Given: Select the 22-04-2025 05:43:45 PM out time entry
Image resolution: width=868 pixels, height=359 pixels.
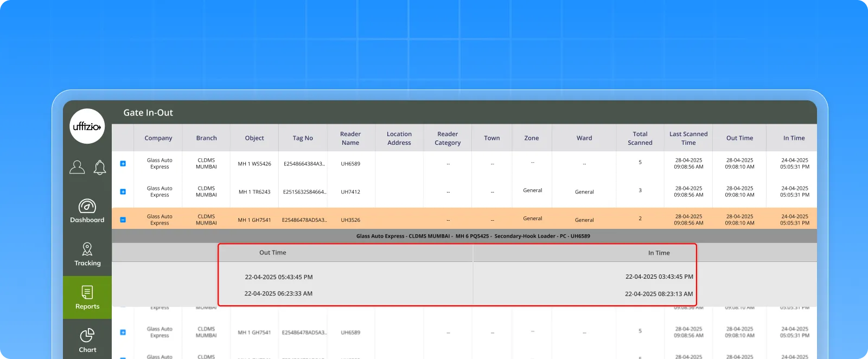Looking at the screenshot, I should click(x=278, y=277).
